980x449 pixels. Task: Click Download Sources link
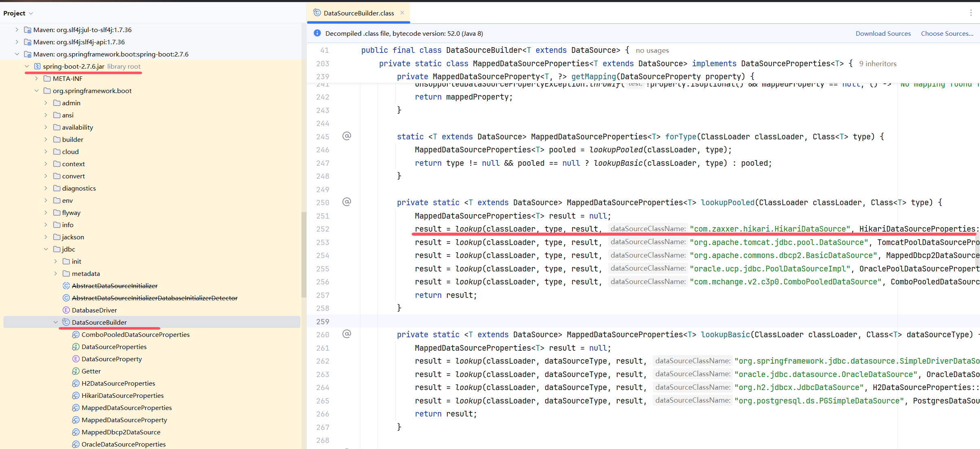pyautogui.click(x=883, y=33)
